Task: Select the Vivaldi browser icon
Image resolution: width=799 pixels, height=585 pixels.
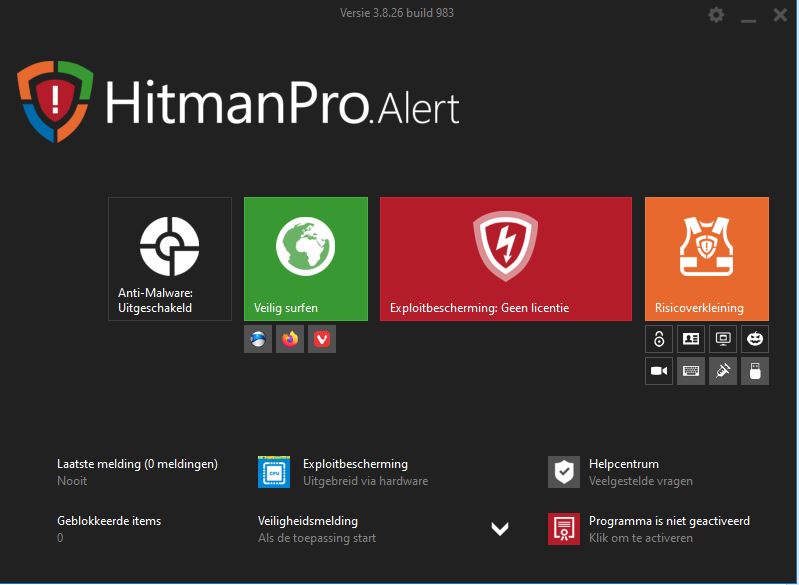Action: click(322, 339)
